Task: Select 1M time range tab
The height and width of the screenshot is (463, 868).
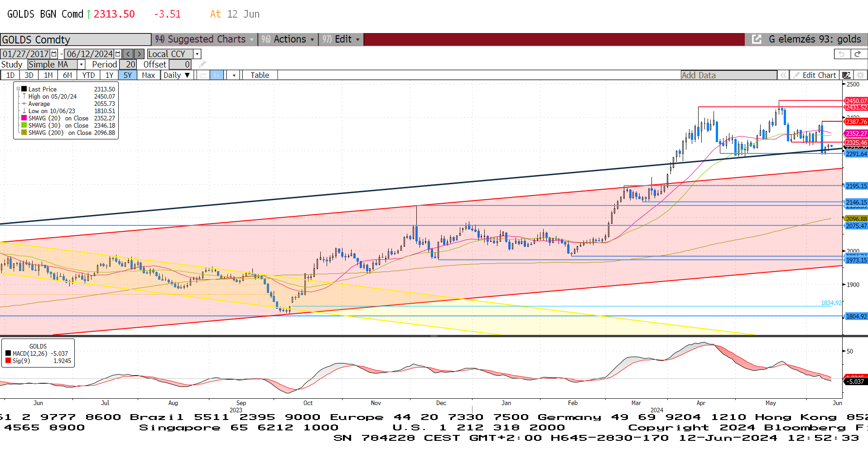Action: (x=48, y=75)
